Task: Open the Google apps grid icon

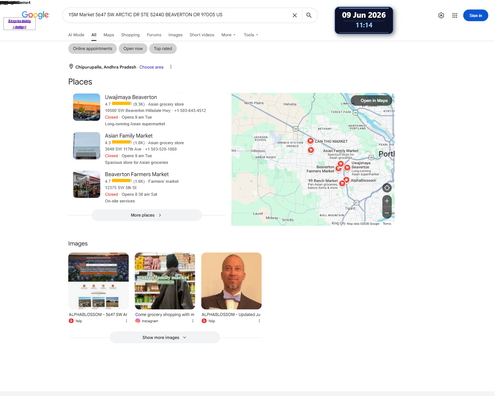Action: (455, 15)
